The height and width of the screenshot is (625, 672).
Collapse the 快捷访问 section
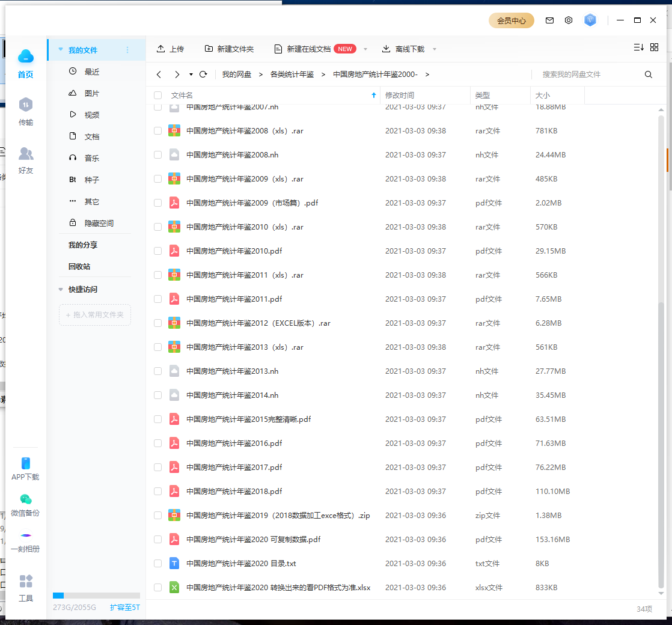point(61,290)
